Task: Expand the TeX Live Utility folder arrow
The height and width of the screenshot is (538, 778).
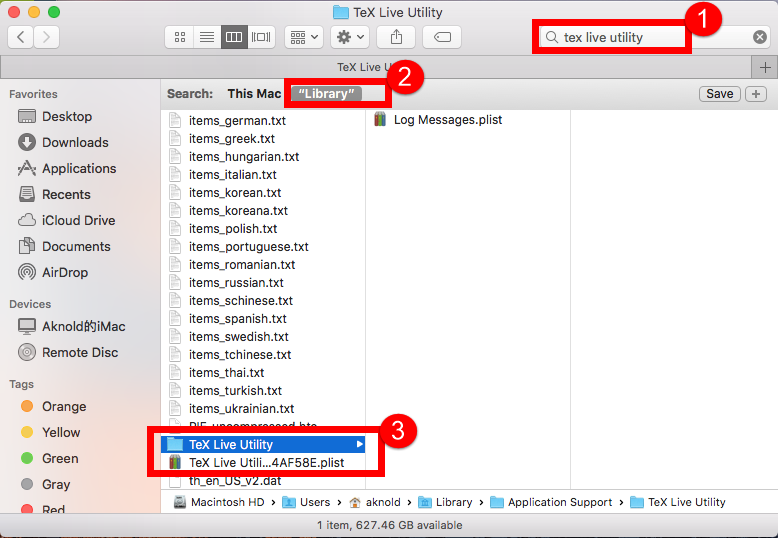Action: (x=359, y=444)
